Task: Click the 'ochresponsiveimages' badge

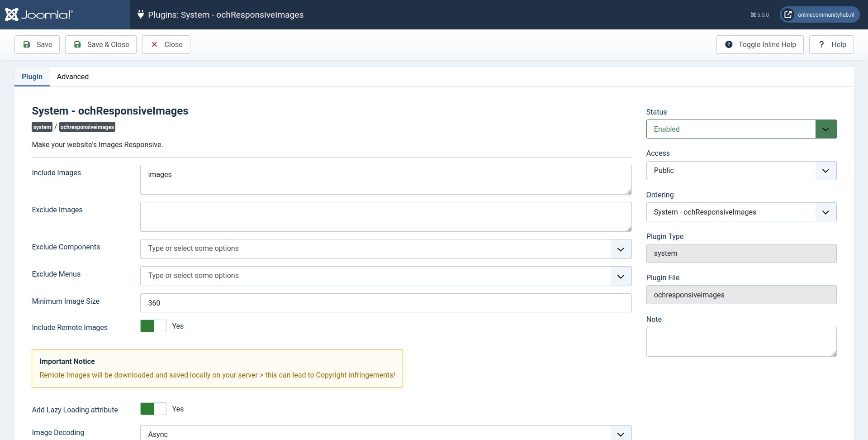Action: pyautogui.click(x=87, y=127)
